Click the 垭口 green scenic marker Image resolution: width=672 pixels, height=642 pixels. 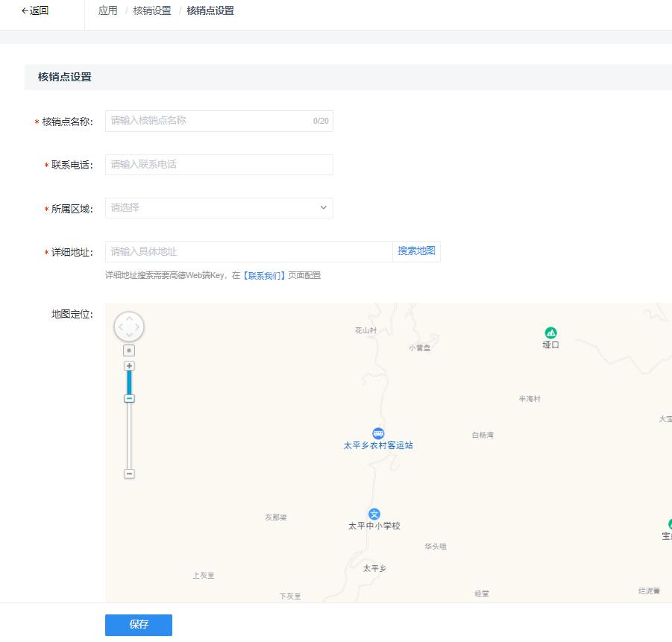(x=550, y=333)
